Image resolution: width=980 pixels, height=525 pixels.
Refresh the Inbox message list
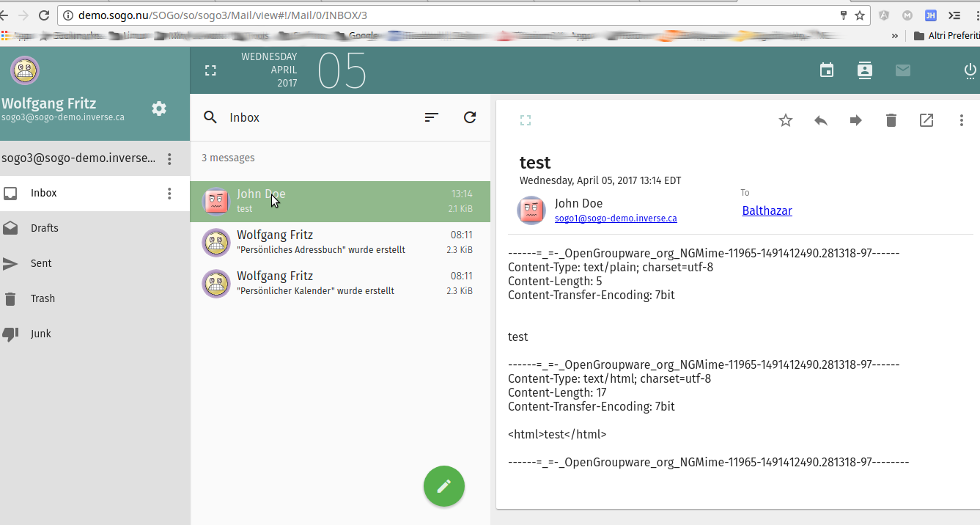pyautogui.click(x=470, y=117)
